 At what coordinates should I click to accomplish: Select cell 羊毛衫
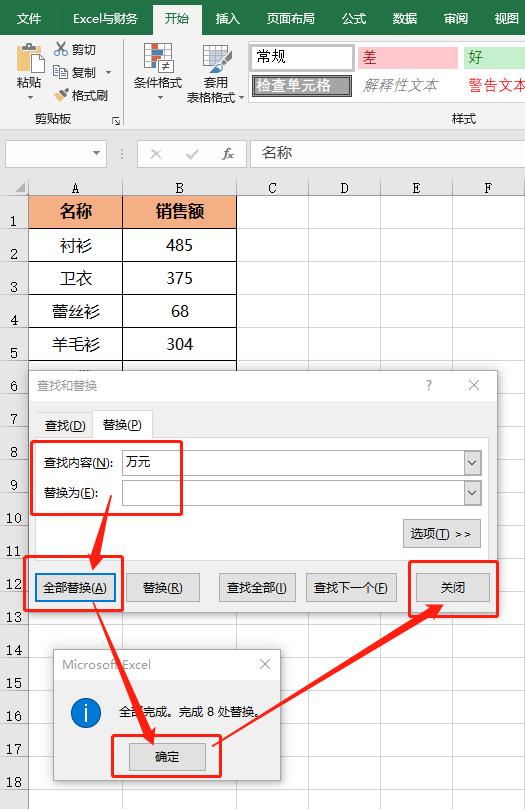point(75,344)
